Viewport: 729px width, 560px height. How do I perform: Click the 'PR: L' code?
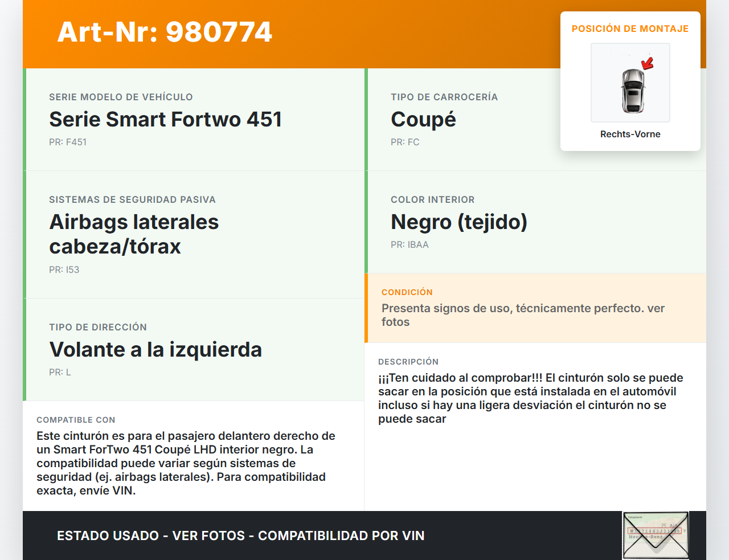click(x=60, y=372)
